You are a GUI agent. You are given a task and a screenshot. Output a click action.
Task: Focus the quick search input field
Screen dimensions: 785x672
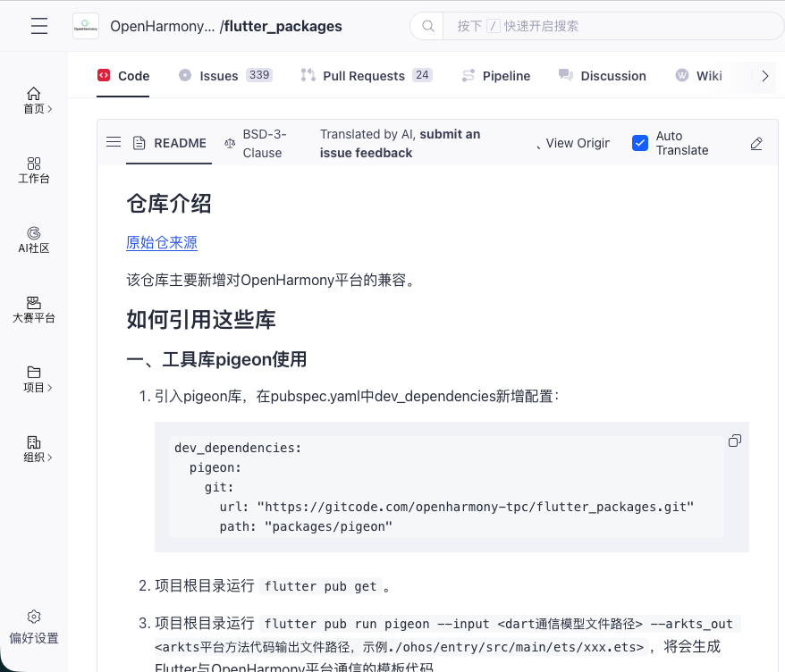[x=612, y=26]
